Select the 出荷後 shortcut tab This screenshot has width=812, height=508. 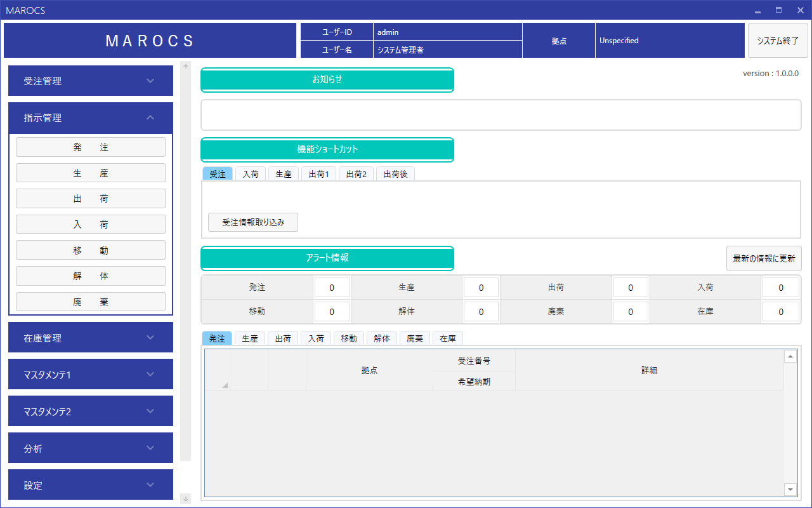(395, 173)
